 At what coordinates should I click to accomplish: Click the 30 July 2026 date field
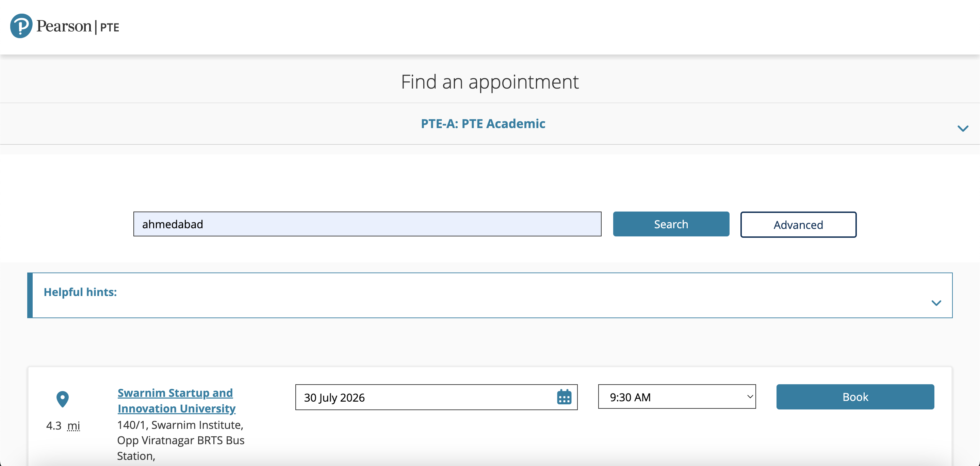pyautogui.click(x=436, y=397)
